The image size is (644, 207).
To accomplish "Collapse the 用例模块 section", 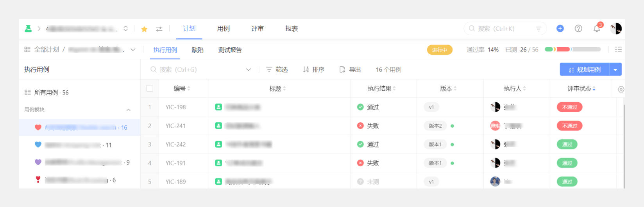I will [x=128, y=110].
